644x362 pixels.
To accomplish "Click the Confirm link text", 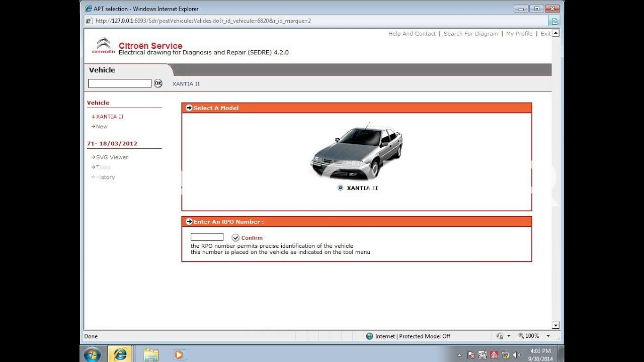I will click(x=252, y=238).
